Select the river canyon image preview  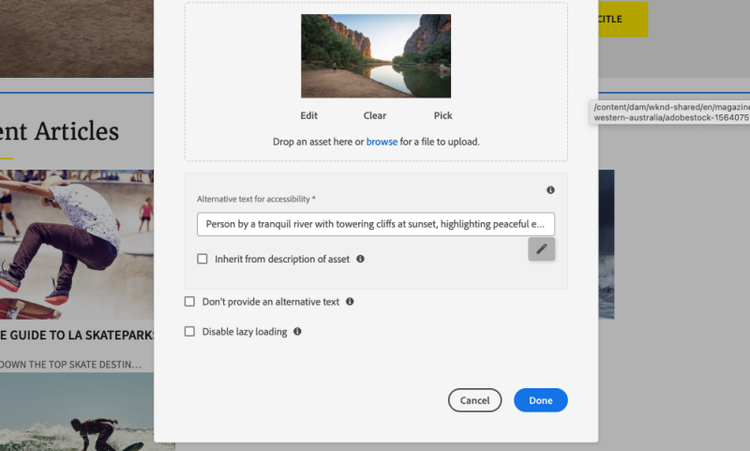[375, 55]
